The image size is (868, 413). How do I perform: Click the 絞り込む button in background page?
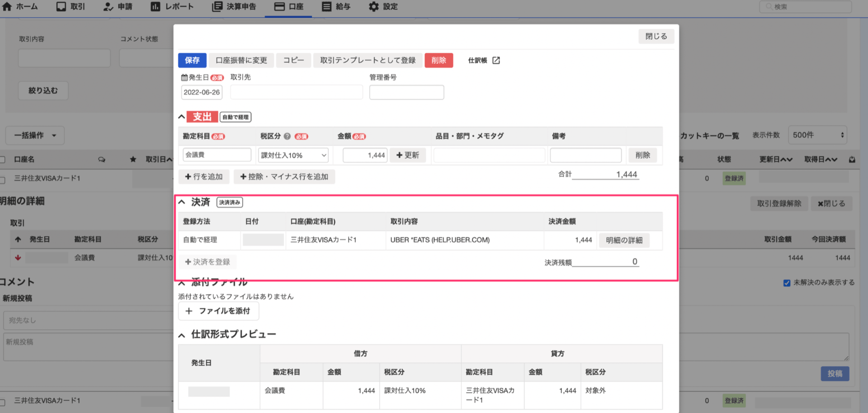tap(43, 90)
